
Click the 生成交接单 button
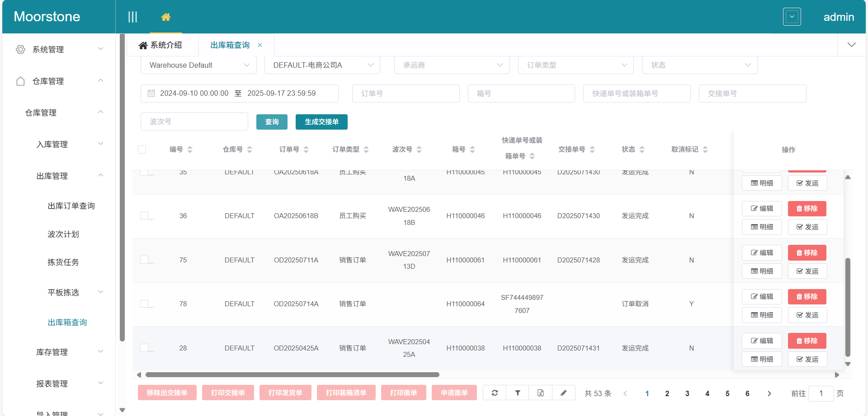[321, 122]
